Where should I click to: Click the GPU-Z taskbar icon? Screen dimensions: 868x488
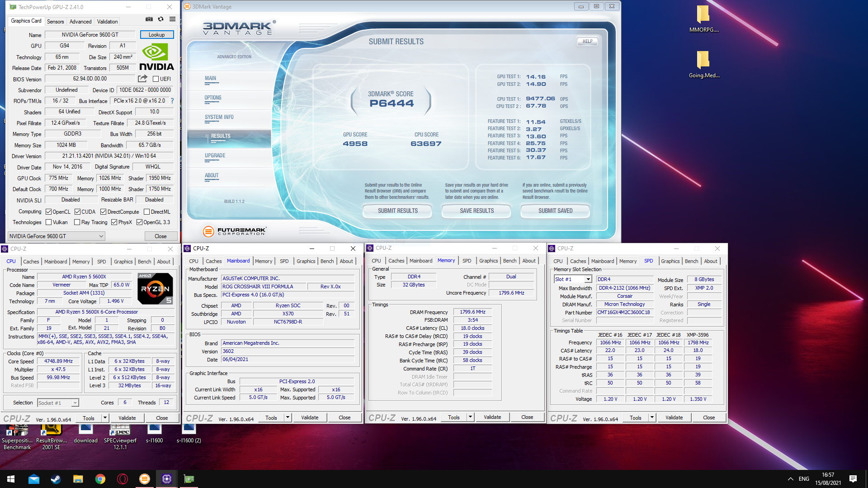[189, 479]
